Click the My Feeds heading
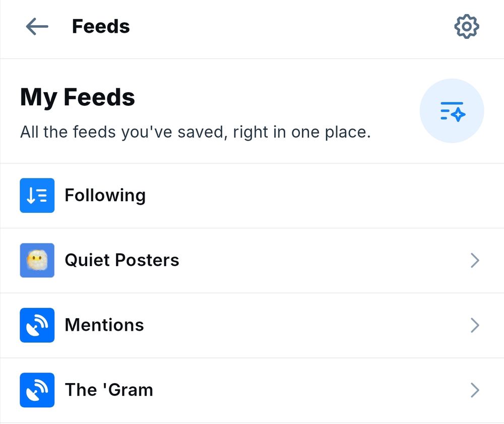The height and width of the screenshot is (424, 504). [78, 97]
